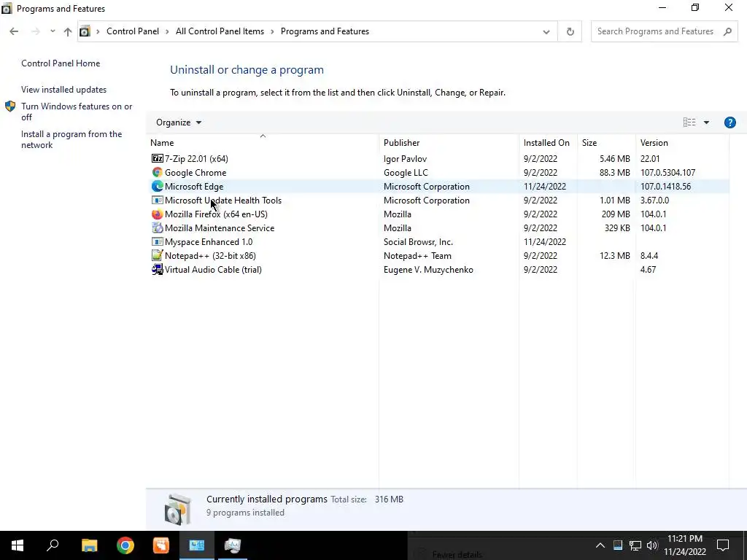This screenshot has width=747, height=560.
Task: Select Notepad++ (32-bit x86) entry
Action: tap(210, 255)
